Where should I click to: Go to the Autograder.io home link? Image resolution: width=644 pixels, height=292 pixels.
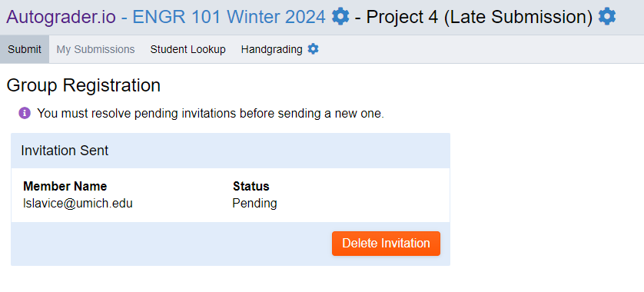(x=61, y=17)
